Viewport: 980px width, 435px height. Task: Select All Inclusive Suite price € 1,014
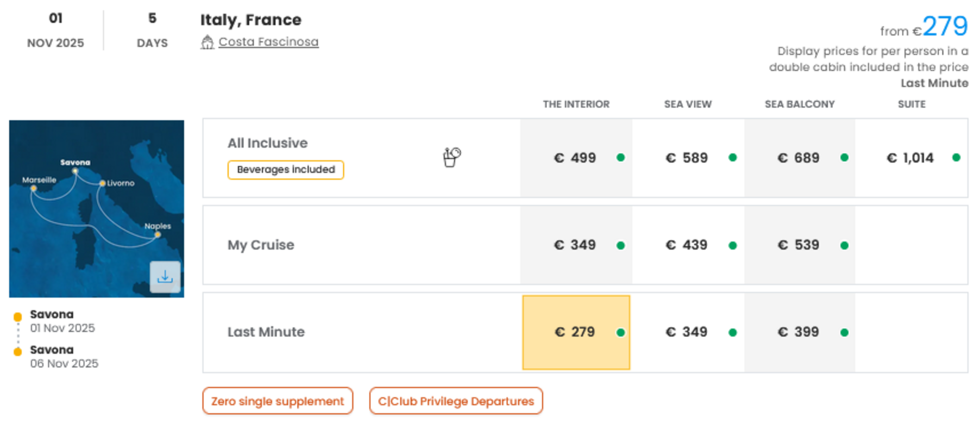click(910, 158)
